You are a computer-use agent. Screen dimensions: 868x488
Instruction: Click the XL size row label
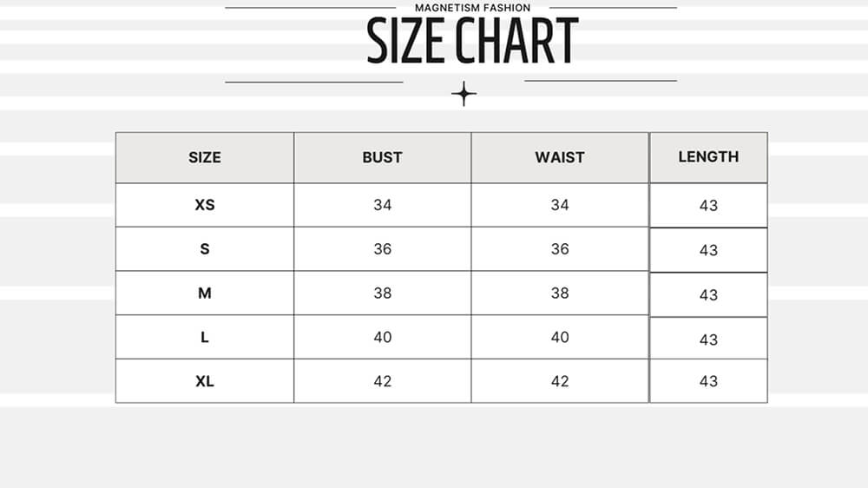205,381
